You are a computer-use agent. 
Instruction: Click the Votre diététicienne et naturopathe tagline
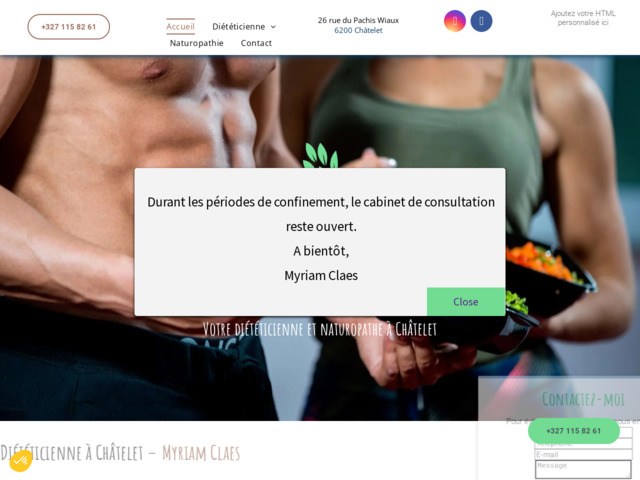pyautogui.click(x=320, y=329)
